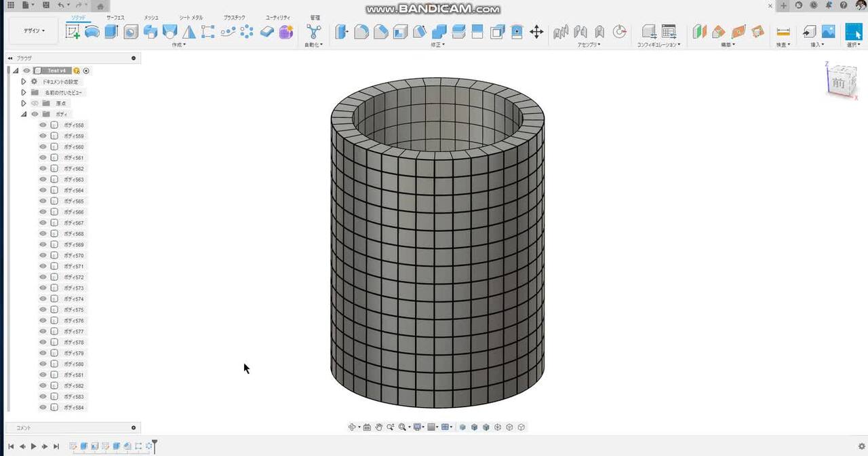Expand the 名前の付いたビュー node

point(23,92)
